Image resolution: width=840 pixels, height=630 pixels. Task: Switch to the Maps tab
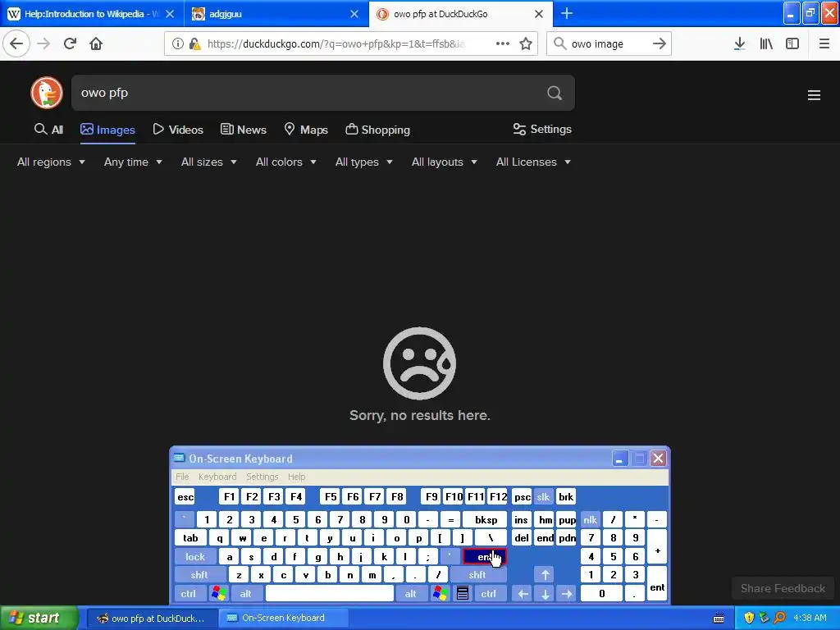click(x=306, y=130)
